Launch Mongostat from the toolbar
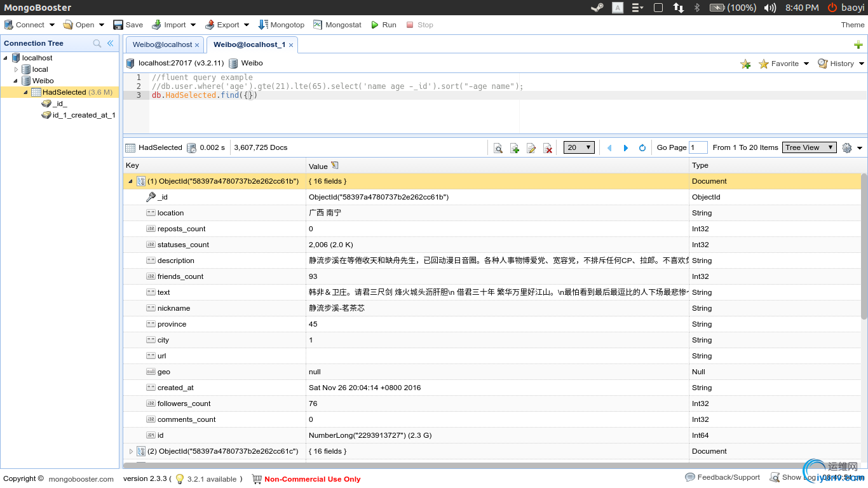This screenshot has width=868, height=488. click(337, 25)
